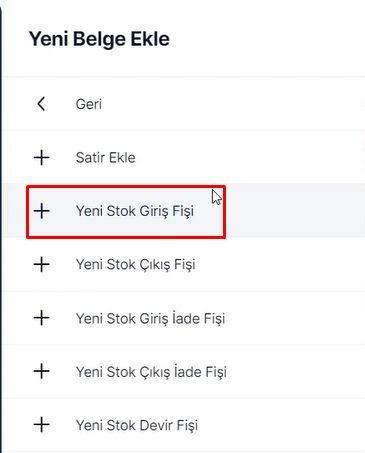365x453 pixels.
Task: Click the plus icon beside Yeni Stok Çıkış Fişi
Action: [42, 264]
